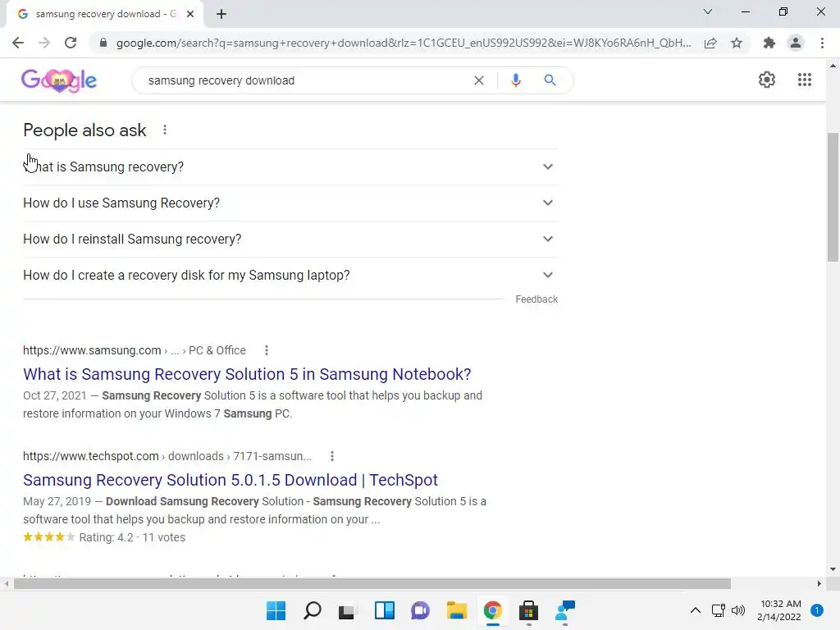Open the Google apps grid
This screenshot has height=630, width=840.
[x=804, y=80]
